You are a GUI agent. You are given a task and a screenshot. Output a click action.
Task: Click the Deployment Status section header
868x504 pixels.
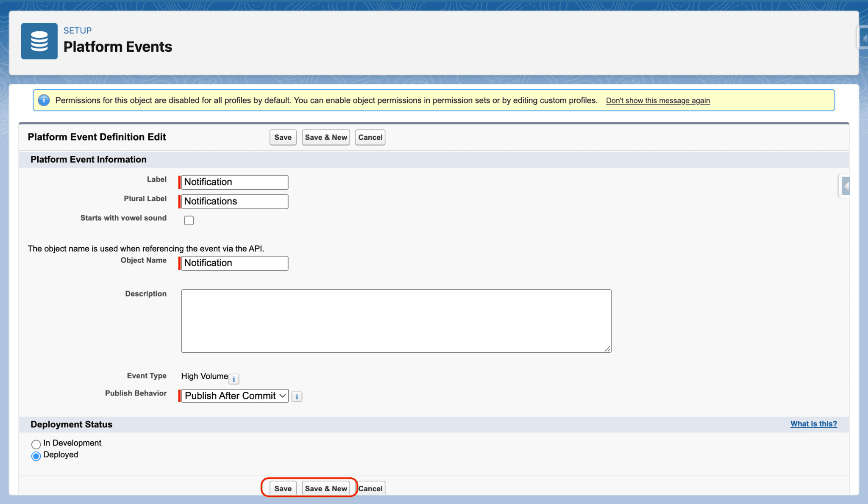(x=71, y=424)
